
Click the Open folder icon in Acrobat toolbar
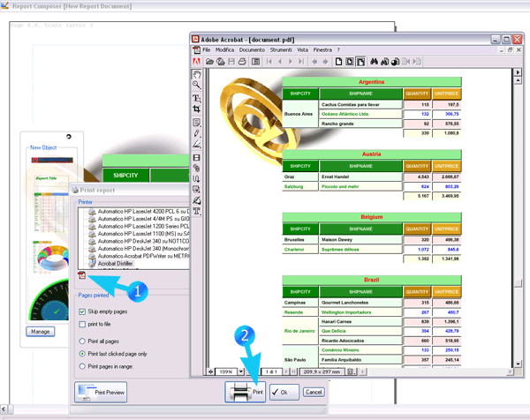[209, 62]
